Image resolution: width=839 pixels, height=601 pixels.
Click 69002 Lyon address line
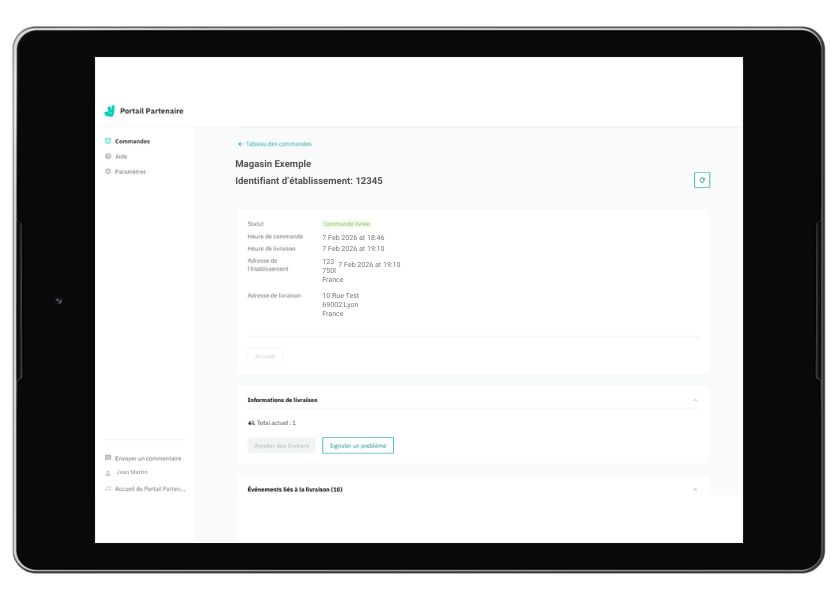coord(340,305)
